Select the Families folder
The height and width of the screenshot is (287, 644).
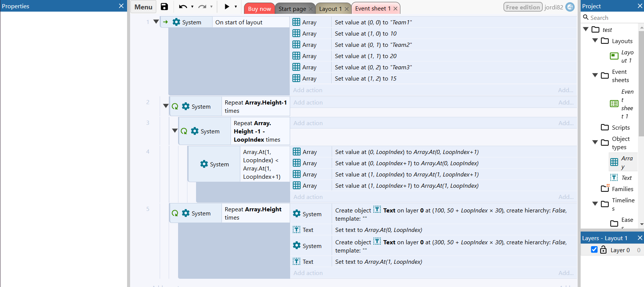[617, 189]
